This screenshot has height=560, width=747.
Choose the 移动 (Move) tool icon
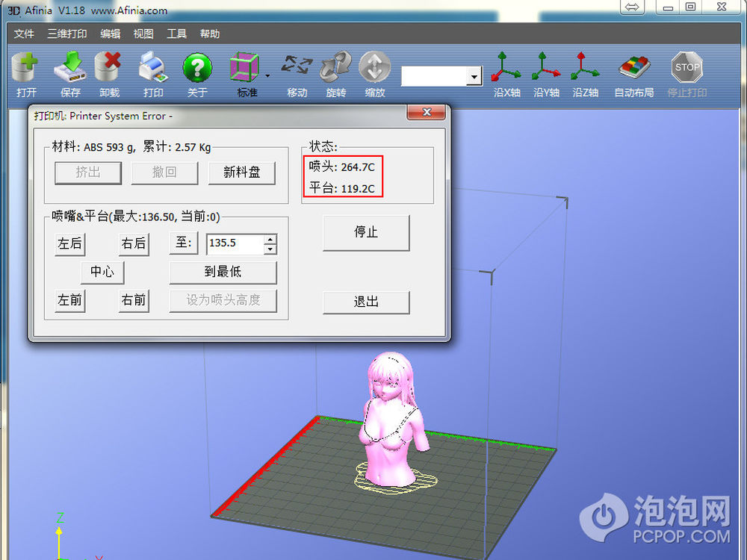(x=297, y=66)
